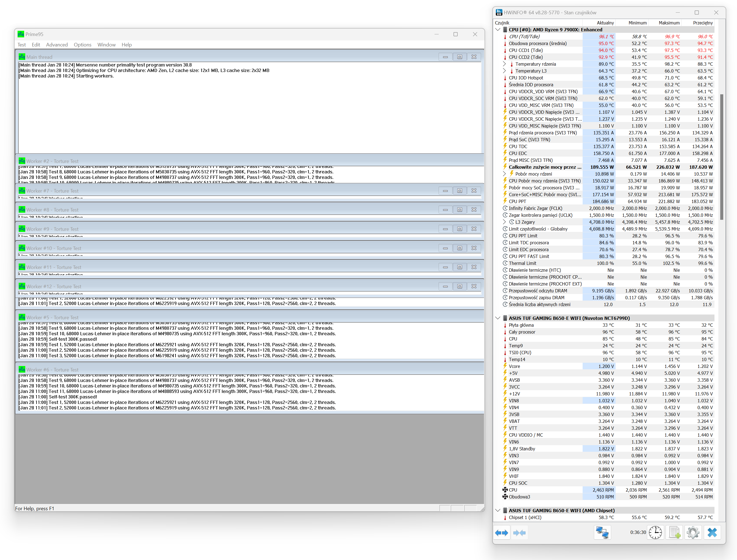The width and height of the screenshot is (737, 560).
Task: Click the HWiNFO sensor list vertical scrollbar
Action: (722, 157)
